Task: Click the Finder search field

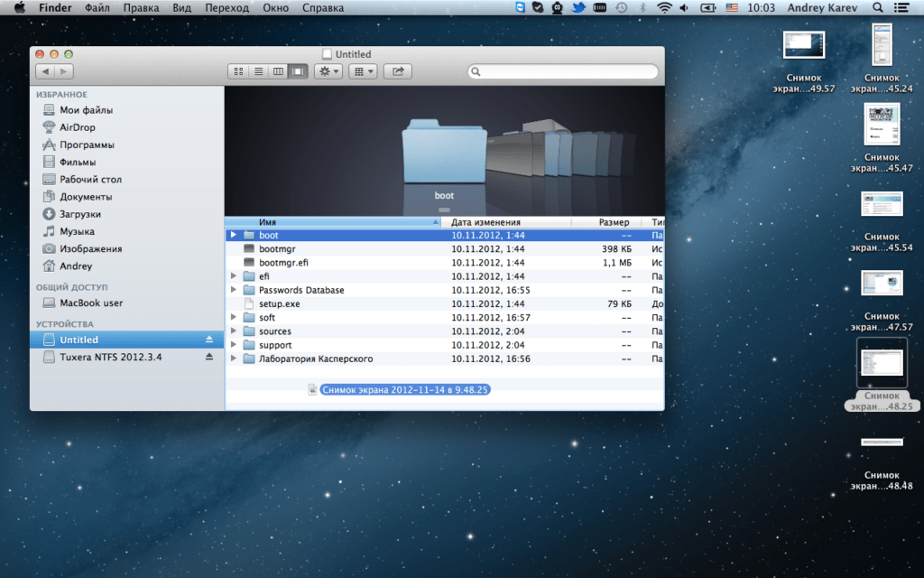Action: tap(563, 71)
